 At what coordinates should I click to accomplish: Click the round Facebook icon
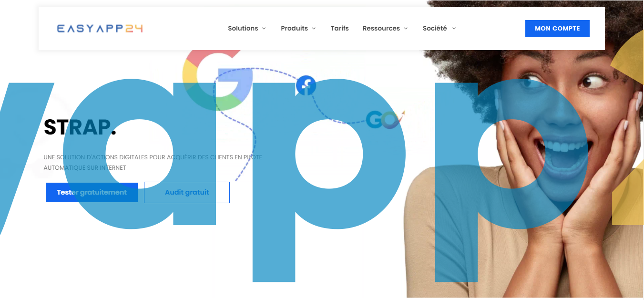click(306, 86)
